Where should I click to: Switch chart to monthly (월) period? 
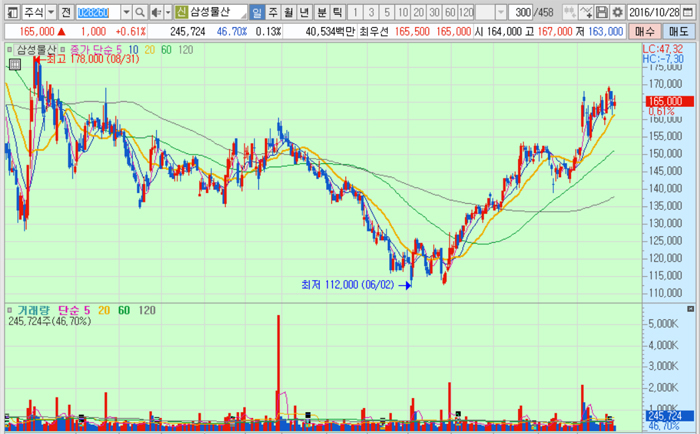[x=289, y=12]
